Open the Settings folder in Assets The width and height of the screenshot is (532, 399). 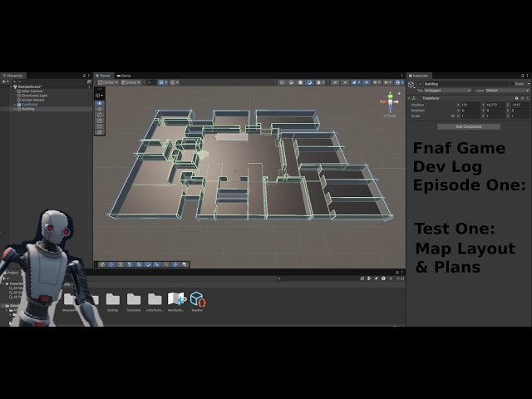pyautogui.click(x=113, y=301)
